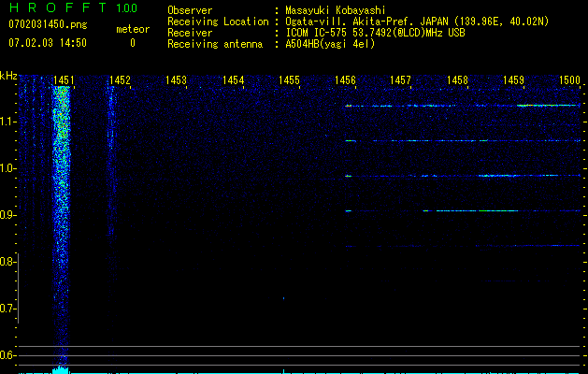This screenshot has width=588, height=374.
Task: Click the meteor count label
Action: point(133,29)
